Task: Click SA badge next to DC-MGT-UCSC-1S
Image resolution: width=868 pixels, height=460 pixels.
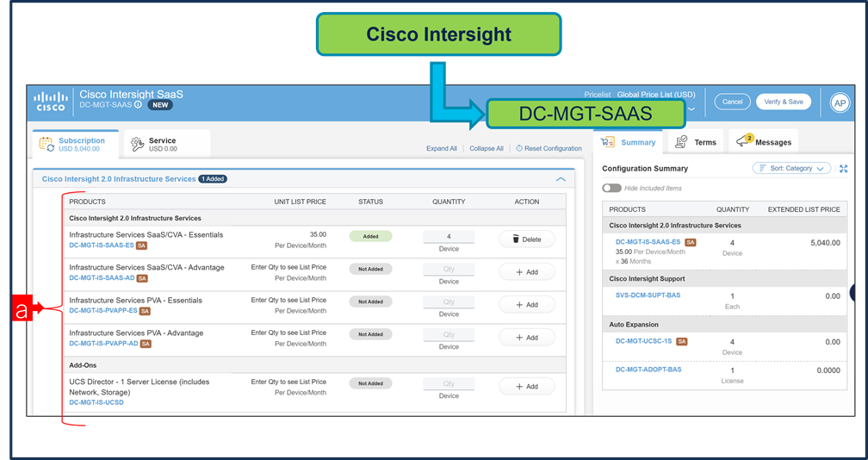Action: pyautogui.click(x=682, y=341)
